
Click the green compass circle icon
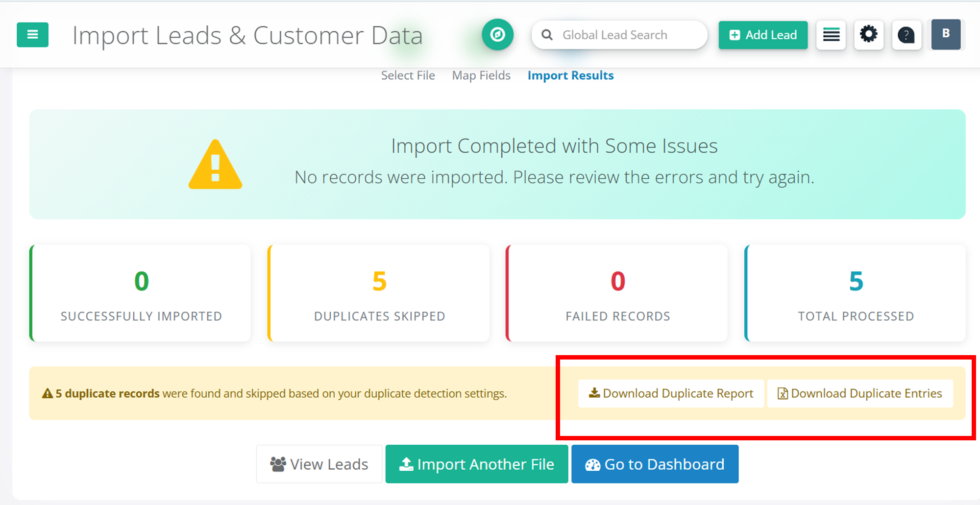pyautogui.click(x=497, y=35)
